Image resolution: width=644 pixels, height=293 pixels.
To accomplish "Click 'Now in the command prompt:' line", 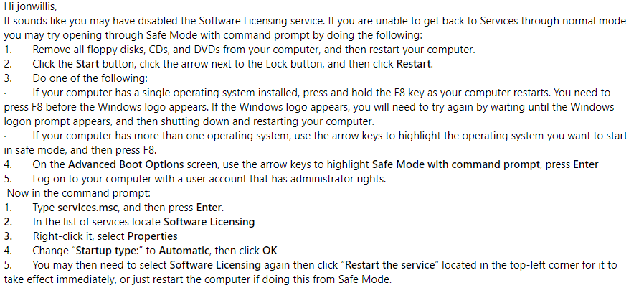I will (79, 193).
